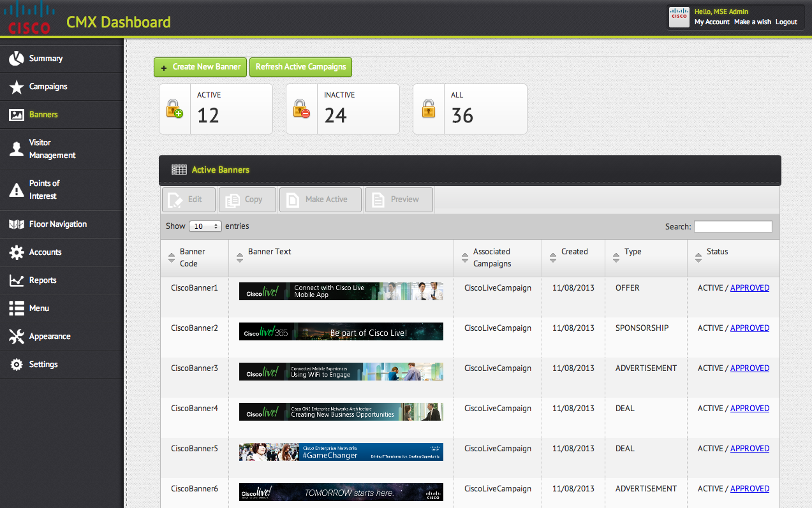Click the Accounts gear icon
The height and width of the screenshot is (508, 812).
[17, 252]
